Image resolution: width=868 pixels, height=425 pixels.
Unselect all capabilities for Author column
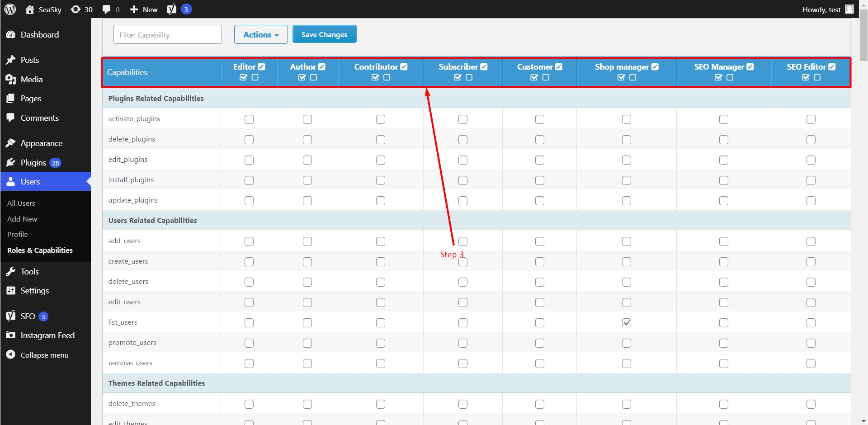point(314,77)
